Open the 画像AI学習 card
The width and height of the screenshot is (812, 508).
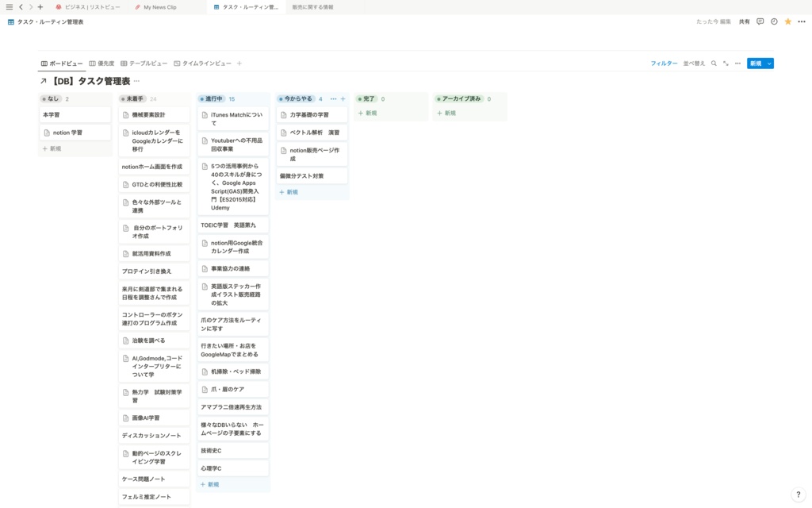click(x=154, y=418)
